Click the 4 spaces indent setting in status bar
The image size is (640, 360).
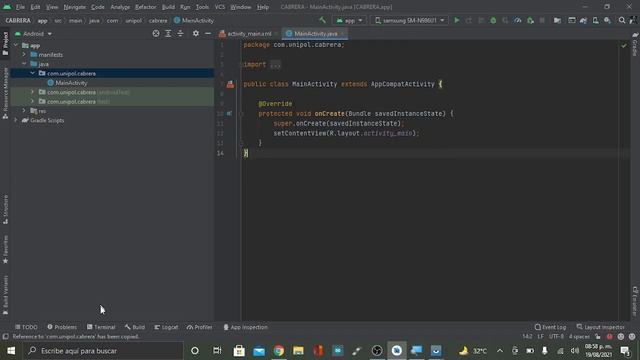tap(580, 337)
